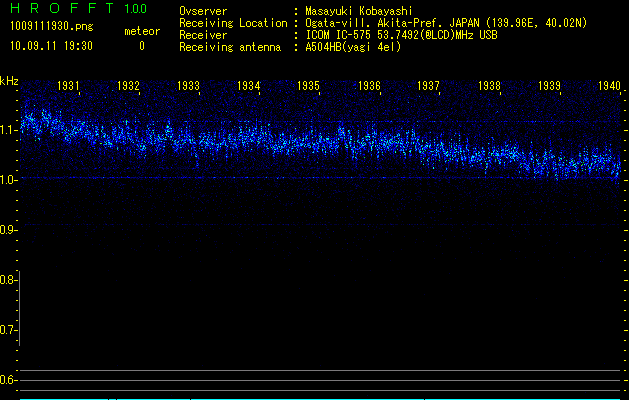The height and width of the screenshot is (400, 629).
Task: Click the 1933 time marker
Action: 188,87
